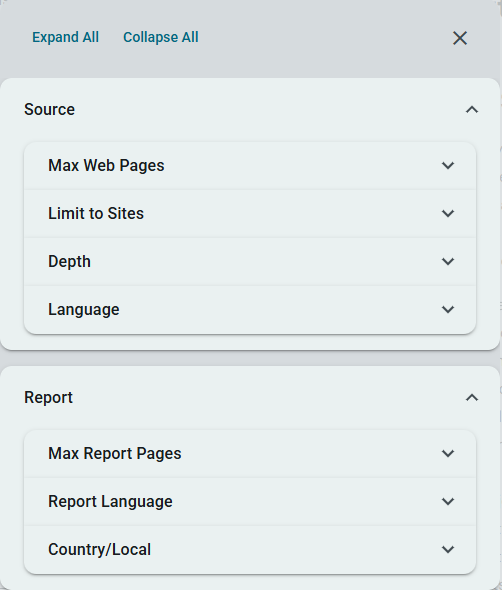Image resolution: width=502 pixels, height=590 pixels.
Task: Close the settings panel with the X icon
Action: pos(460,38)
